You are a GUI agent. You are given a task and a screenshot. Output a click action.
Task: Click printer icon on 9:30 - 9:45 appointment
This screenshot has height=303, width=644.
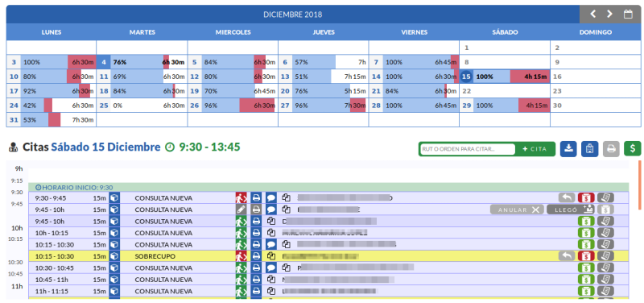(x=256, y=197)
